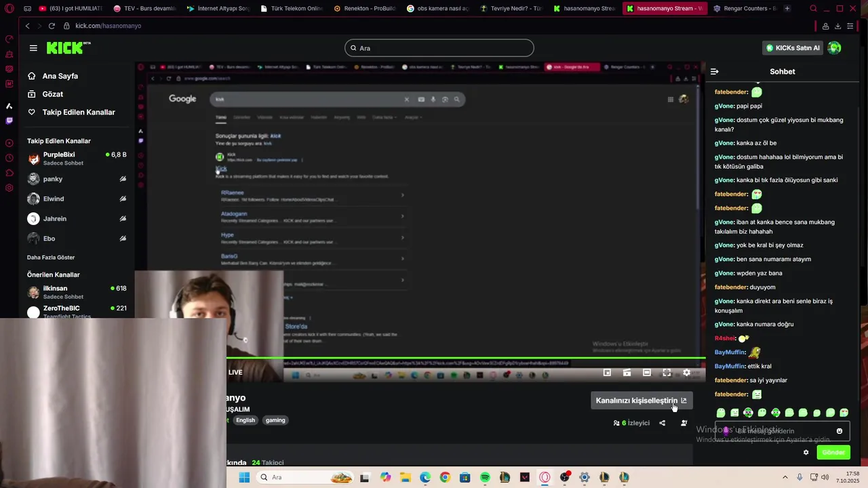Open the Jahrein channel

tap(77, 218)
